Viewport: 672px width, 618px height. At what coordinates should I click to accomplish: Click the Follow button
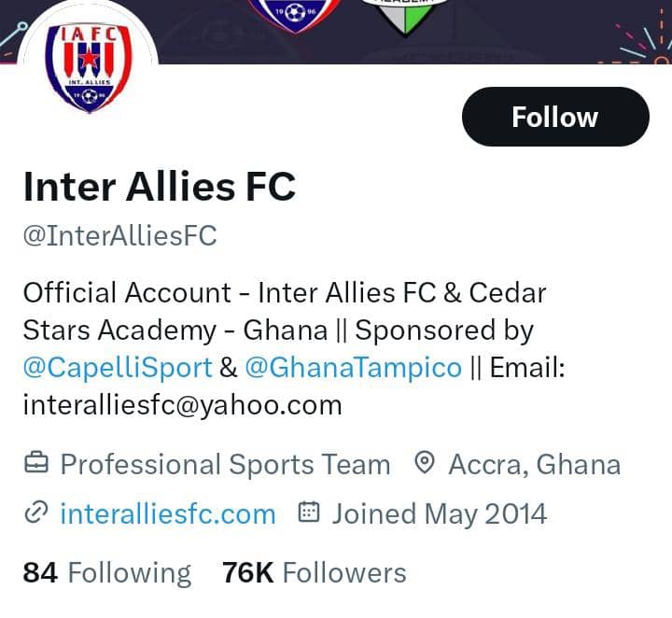point(555,117)
